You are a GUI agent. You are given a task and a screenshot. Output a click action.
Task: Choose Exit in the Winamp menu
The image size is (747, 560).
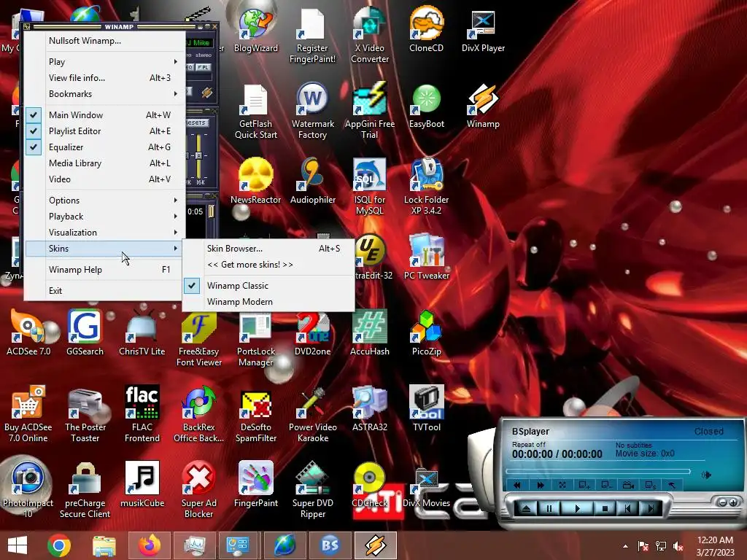tap(103, 290)
